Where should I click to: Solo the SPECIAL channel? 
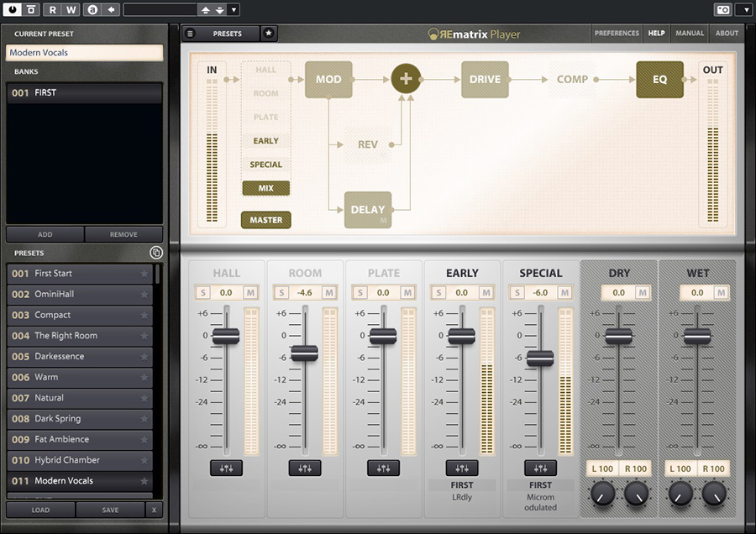click(x=517, y=292)
